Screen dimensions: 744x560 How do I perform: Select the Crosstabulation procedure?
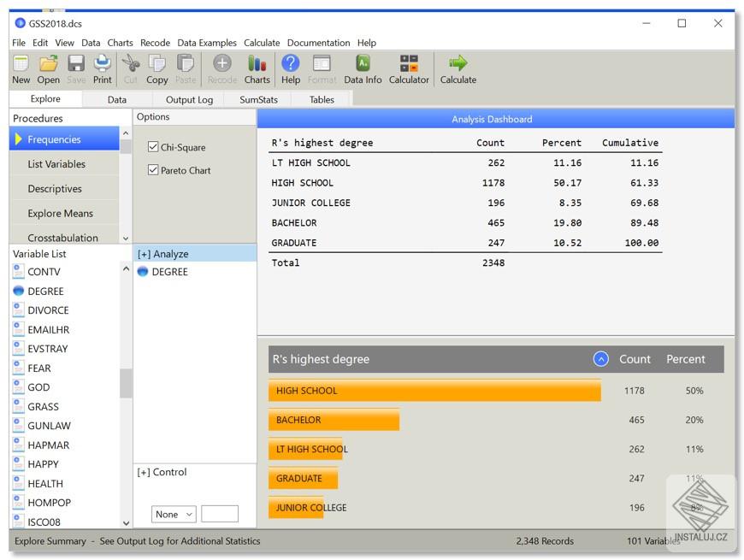pos(62,238)
